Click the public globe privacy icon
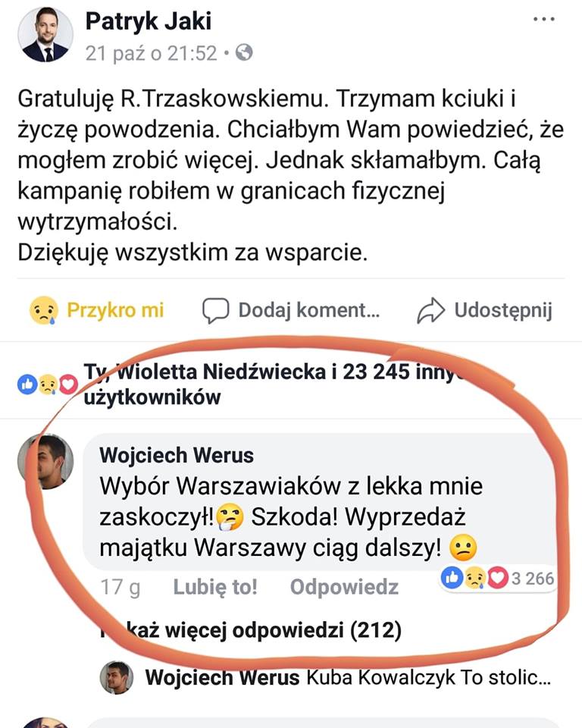The width and height of the screenshot is (582, 728). [244, 52]
